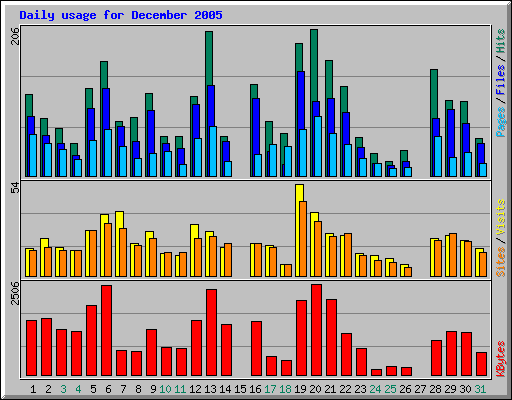Select the dark blue Files bar for day 6
Viewport: 512px width, 400px height.
106,109
